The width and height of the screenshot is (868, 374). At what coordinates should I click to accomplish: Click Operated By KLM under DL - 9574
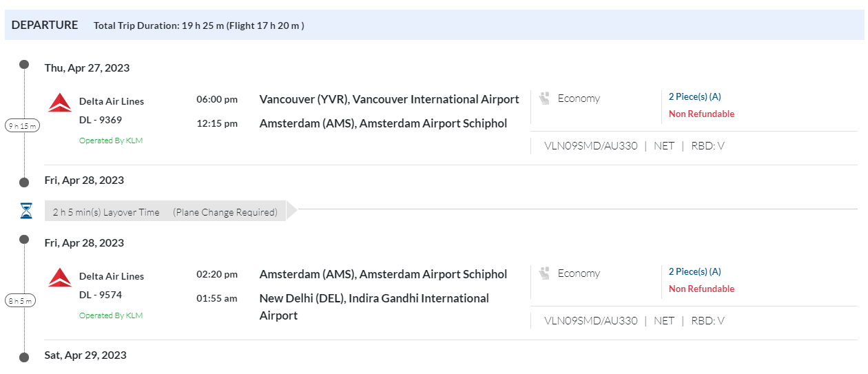click(x=111, y=315)
